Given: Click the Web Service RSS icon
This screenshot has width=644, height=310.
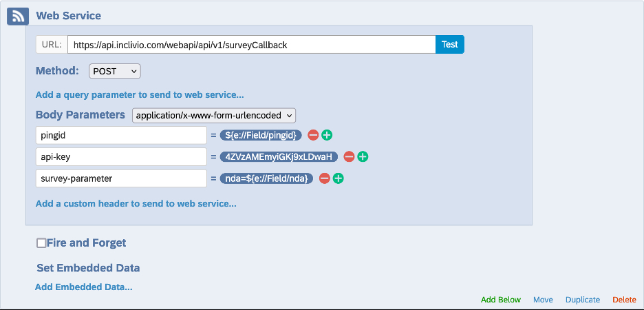Looking at the screenshot, I should click(18, 16).
